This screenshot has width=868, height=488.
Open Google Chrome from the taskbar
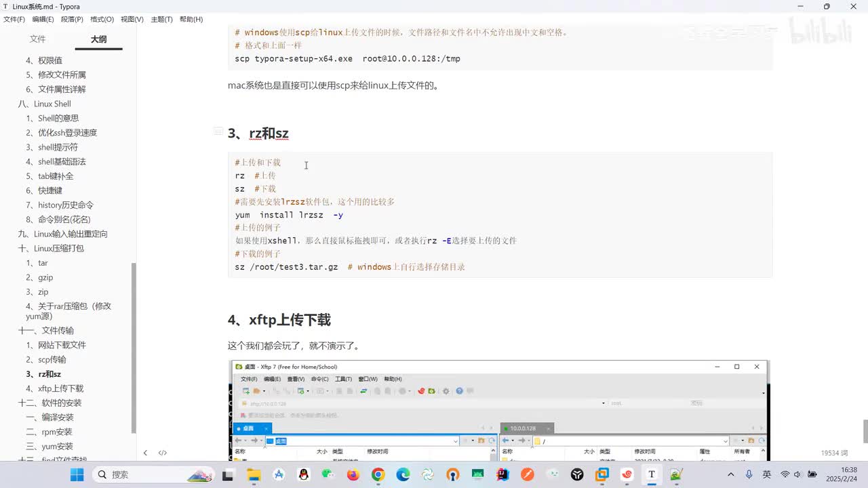pyautogui.click(x=378, y=474)
